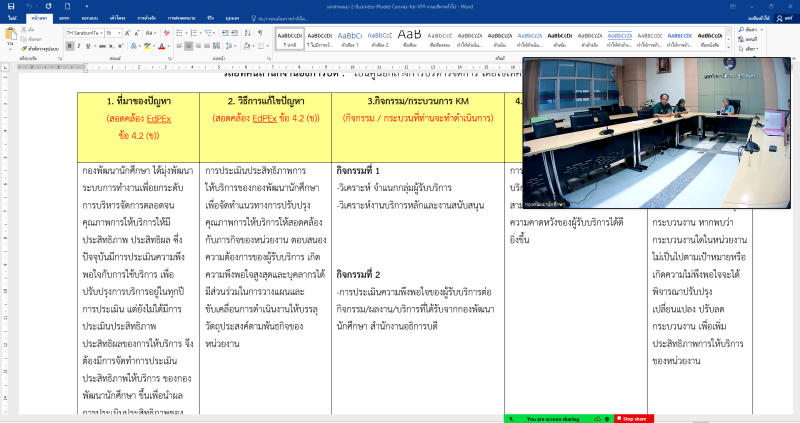
Task: Click the Show paragraph marks icon
Action: [258, 33]
